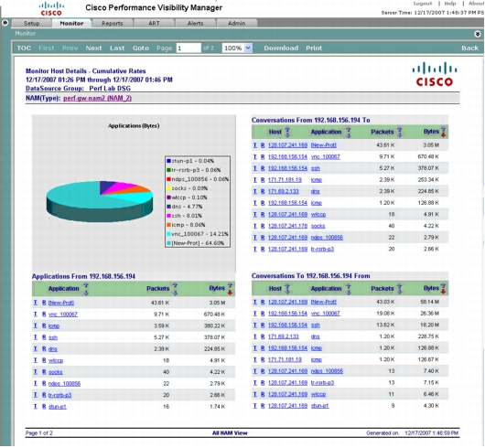Screen dimensions: 485x448
Task: Click B icon in Conversations From tr-rsrb-p3 row
Action: pyautogui.click(x=263, y=249)
